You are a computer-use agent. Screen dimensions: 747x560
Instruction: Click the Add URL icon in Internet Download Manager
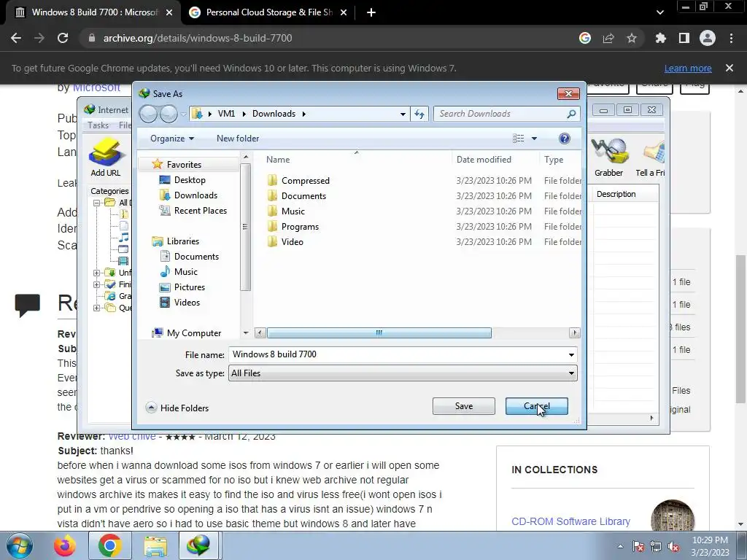tap(106, 158)
